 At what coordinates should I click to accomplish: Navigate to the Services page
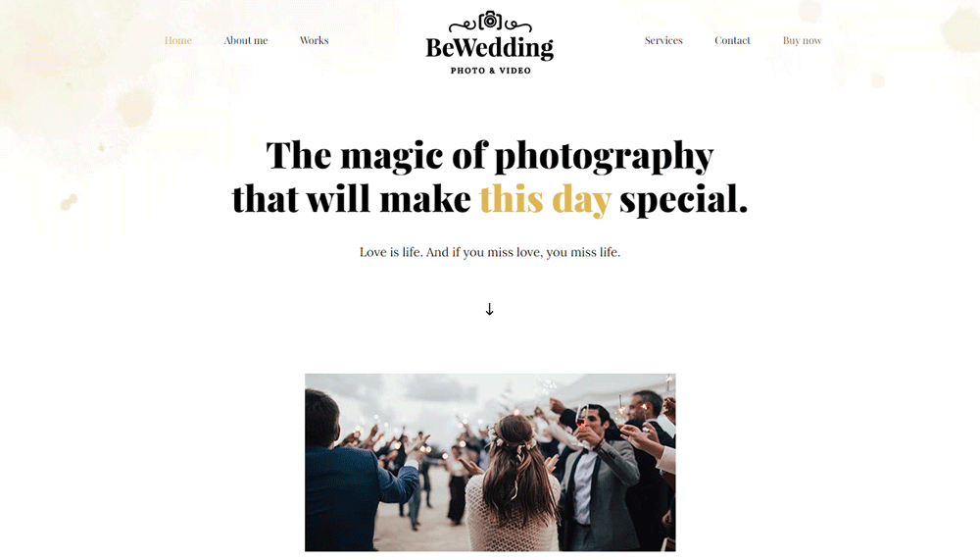tap(663, 40)
